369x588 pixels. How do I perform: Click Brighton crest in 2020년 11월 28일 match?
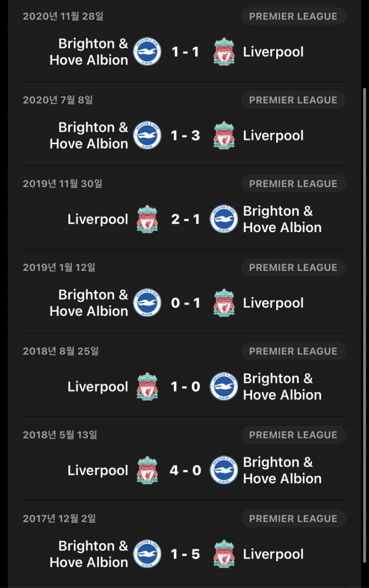tap(147, 52)
